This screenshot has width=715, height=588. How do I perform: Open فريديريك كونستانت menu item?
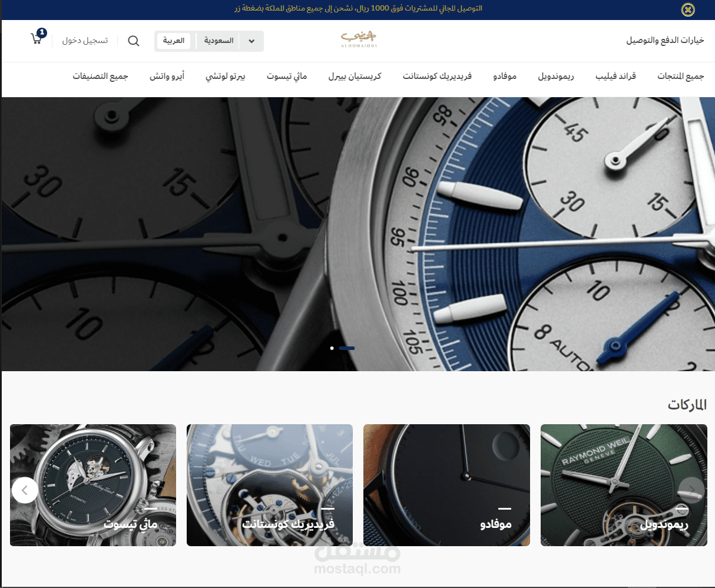(437, 77)
